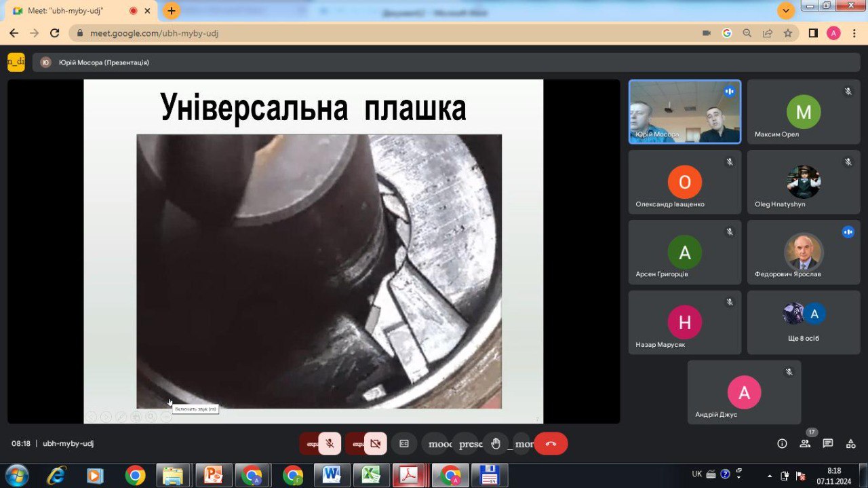Reload the page in Chrome
The height and width of the screenshot is (488, 868).
[55, 33]
